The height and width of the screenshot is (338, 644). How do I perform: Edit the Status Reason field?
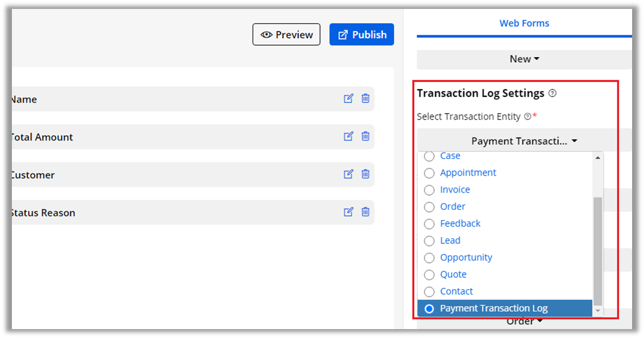(x=349, y=212)
